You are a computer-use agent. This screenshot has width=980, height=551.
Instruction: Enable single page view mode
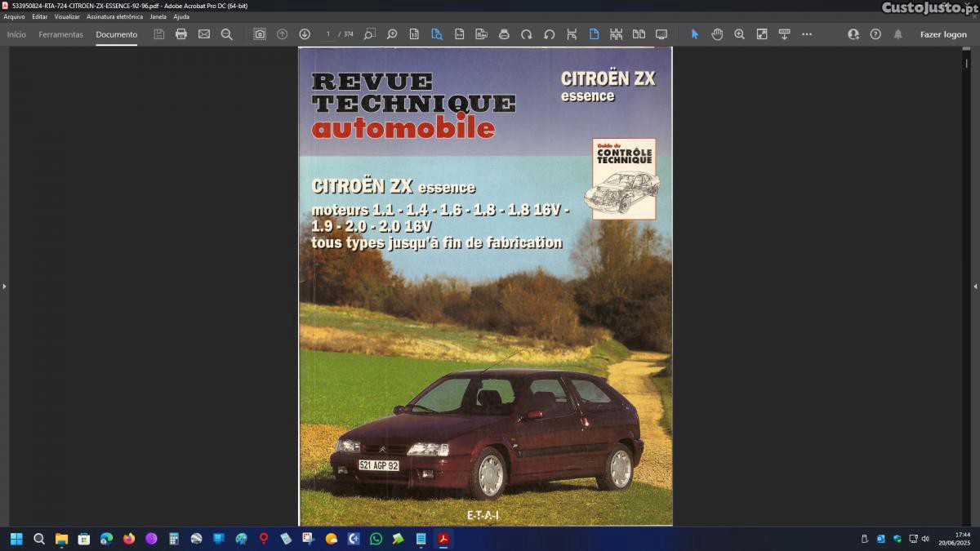click(x=594, y=34)
